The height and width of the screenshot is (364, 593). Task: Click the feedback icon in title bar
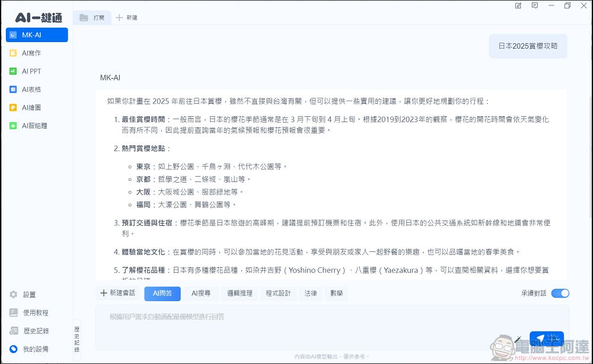click(535, 6)
